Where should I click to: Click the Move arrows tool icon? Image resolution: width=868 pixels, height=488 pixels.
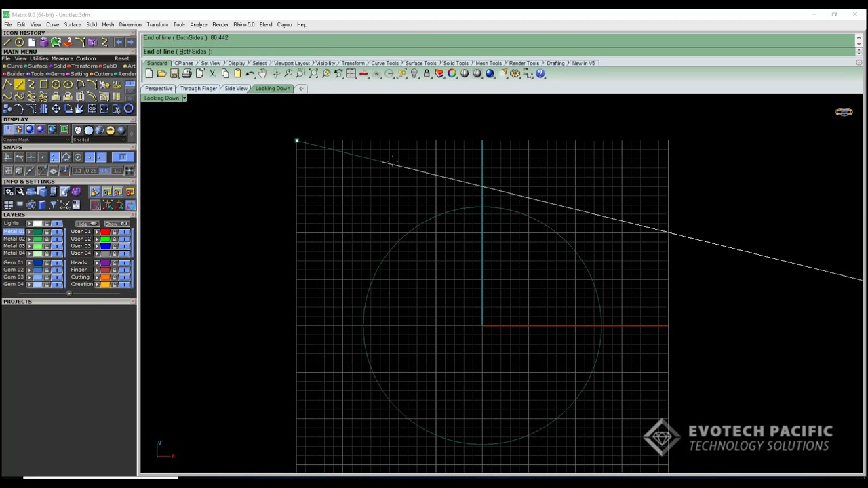(x=56, y=108)
